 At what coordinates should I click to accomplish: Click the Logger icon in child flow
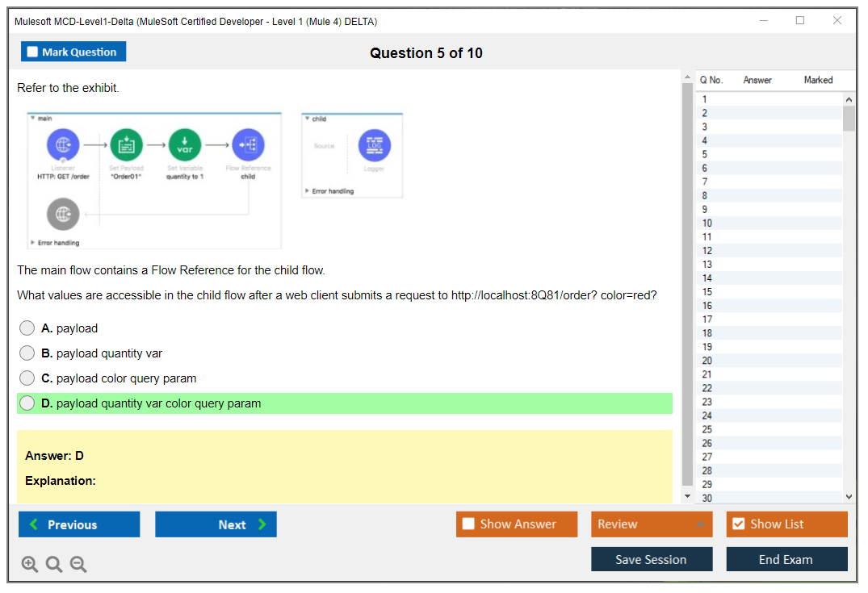pyautogui.click(x=374, y=145)
